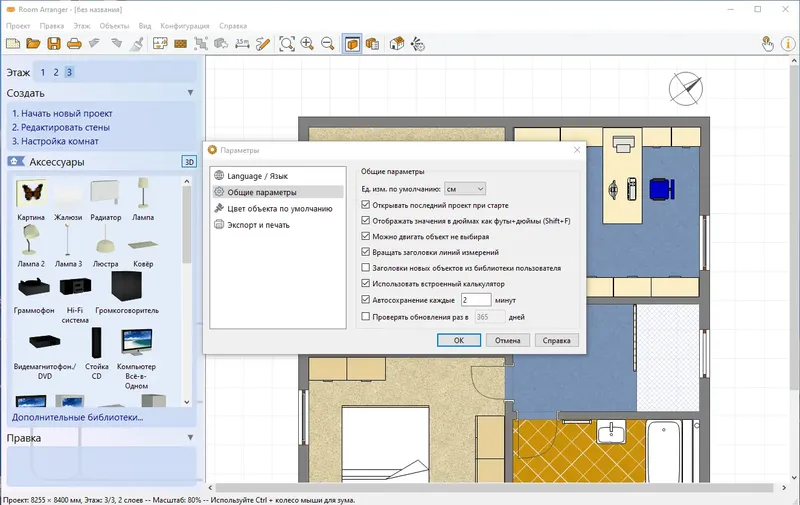This screenshot has width=800, height=505.
Task: Select floor tab 2 next to Этаж
Action: coord(57,72)
